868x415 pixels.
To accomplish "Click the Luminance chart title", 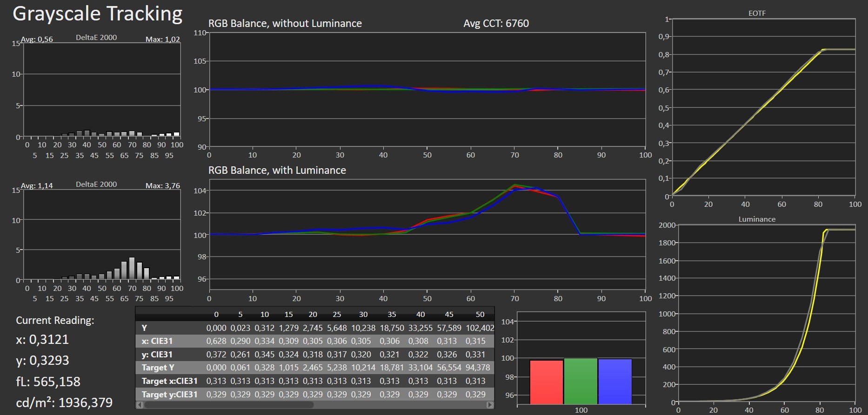I will coord(757,219).
